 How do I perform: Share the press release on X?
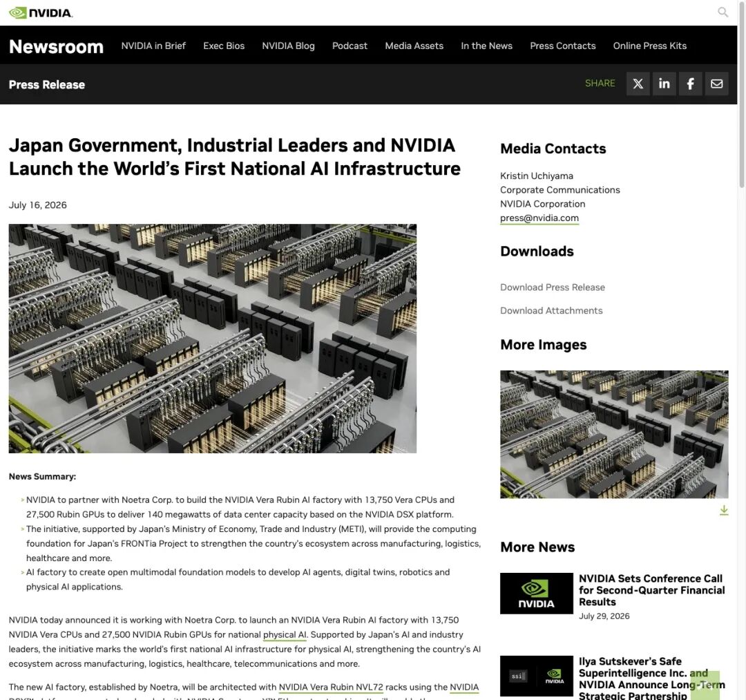click(638, 84)
